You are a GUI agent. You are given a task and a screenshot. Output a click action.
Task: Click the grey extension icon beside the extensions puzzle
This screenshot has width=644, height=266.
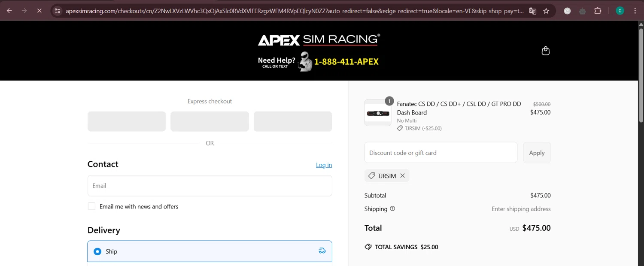coord(583,11)
